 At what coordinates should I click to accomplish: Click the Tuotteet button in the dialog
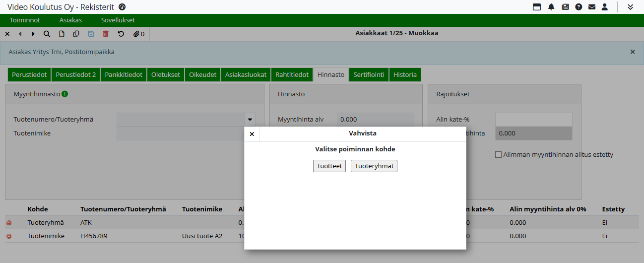[329, 166]
